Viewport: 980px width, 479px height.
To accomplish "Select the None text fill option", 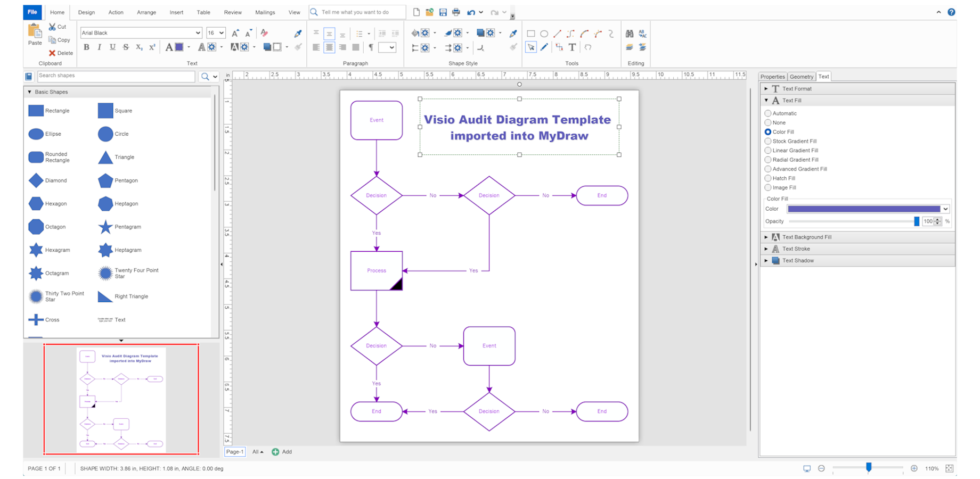I will tap(769, 122).
